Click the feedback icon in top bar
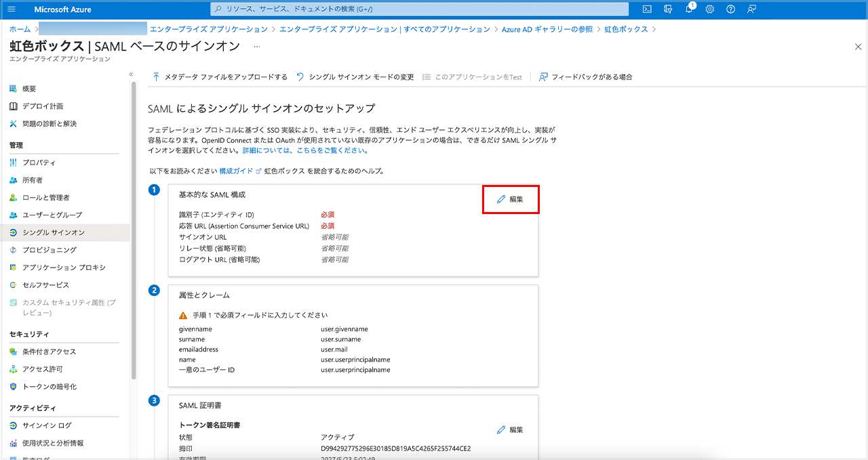This screenshot has height=460, width=868. click(x=751, y=9)
